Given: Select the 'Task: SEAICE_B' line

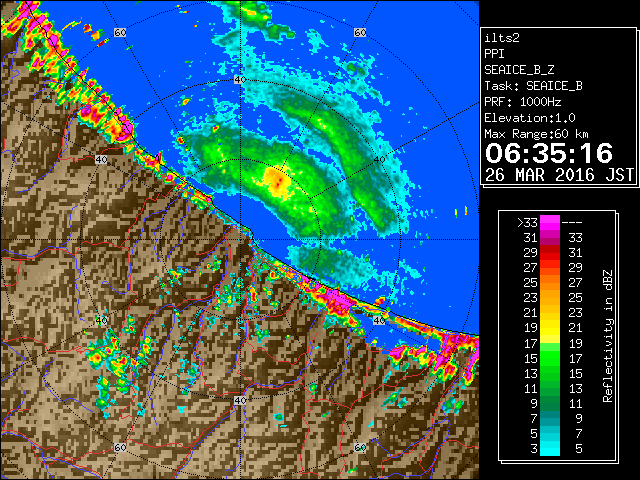Looking at the screenshot, I should click(533, 86).
